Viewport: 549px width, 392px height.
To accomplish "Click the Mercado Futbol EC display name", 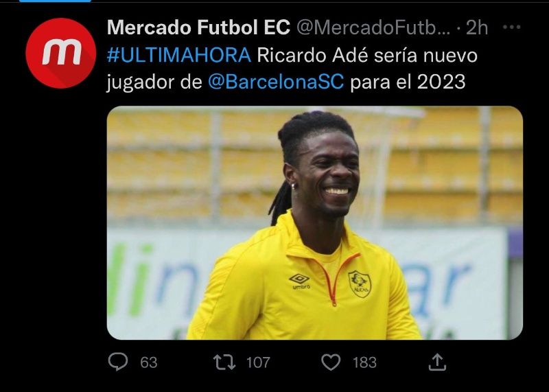I will tap(198, 27).
